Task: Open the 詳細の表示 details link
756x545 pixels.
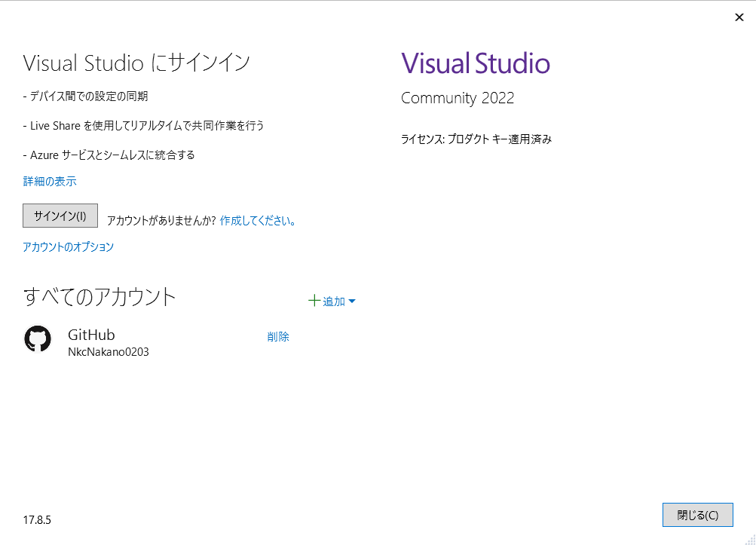Action: [50, 182]
